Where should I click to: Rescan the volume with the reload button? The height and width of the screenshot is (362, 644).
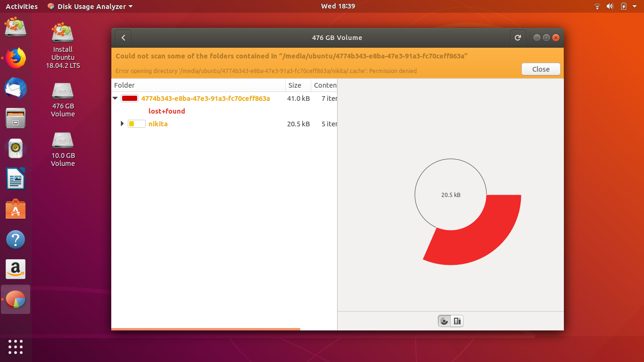(518, 38)
